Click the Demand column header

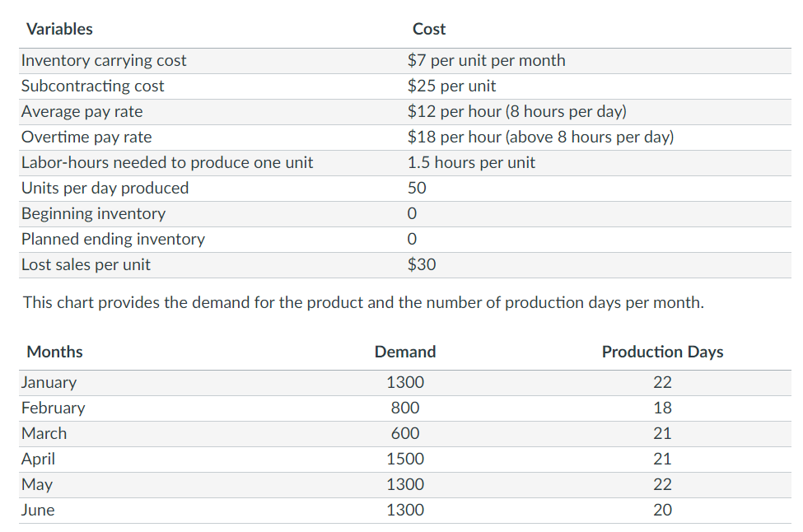coord(405,352)
